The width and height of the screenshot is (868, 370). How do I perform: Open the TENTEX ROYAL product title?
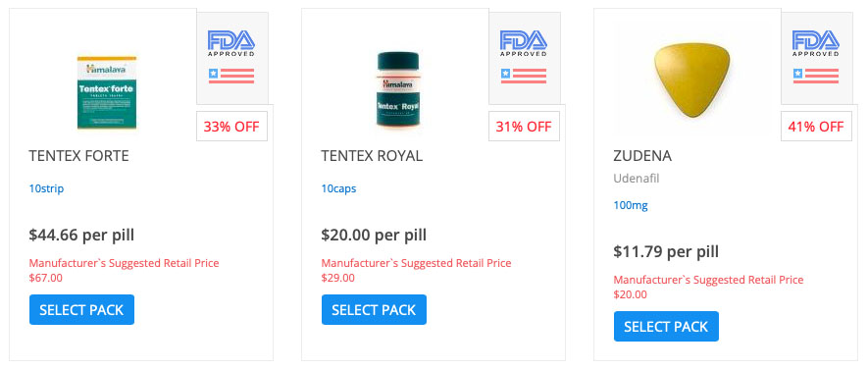coord(372,156)
